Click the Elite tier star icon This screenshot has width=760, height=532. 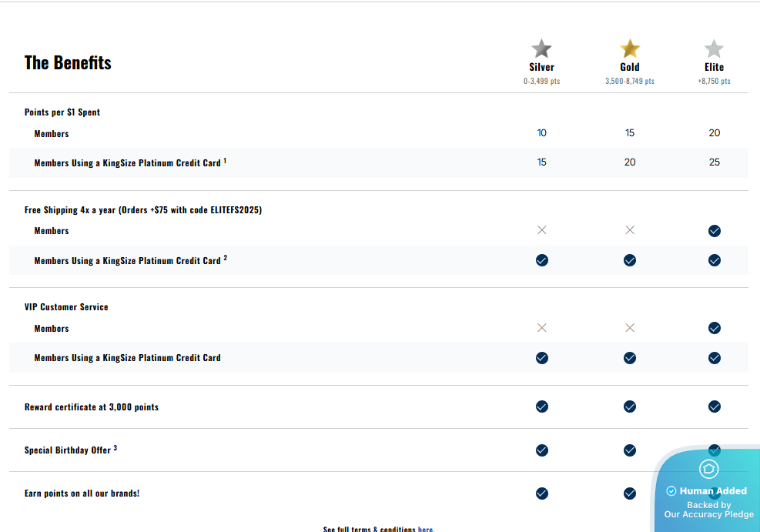click(714, 49)
